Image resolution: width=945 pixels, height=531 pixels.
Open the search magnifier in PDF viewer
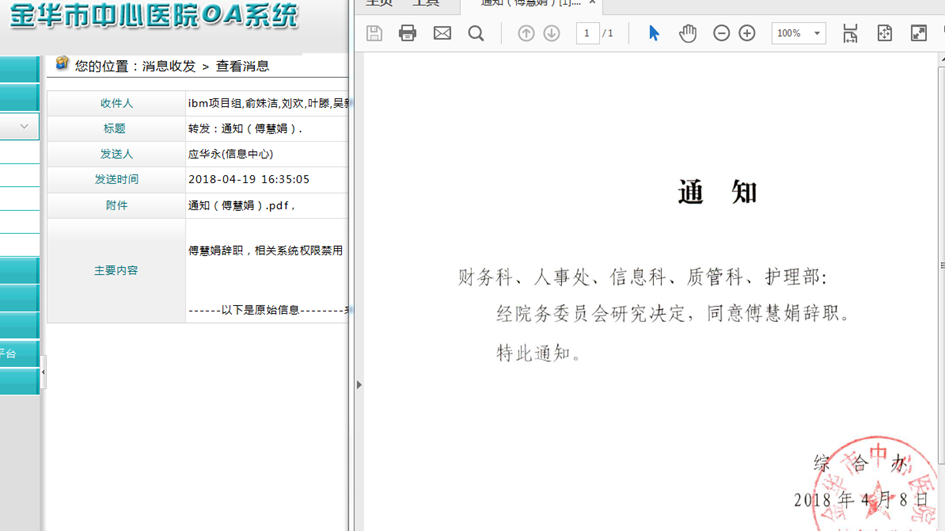point(476,33)
